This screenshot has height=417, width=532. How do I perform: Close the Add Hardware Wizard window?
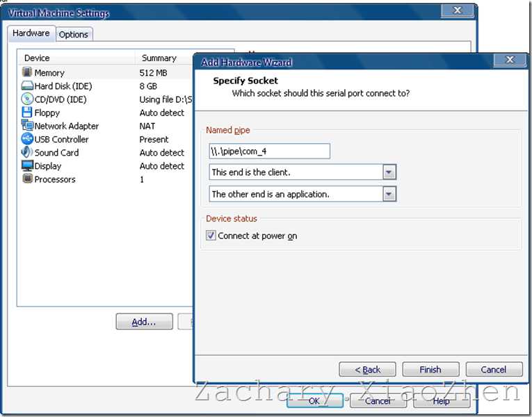click(510, 60)
